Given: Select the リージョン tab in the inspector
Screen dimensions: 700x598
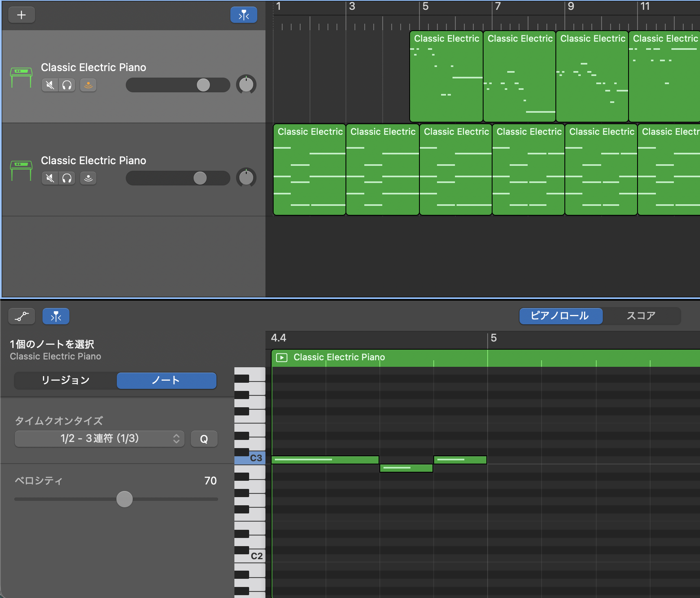Looking at the screenshot, I should (x=65, y=380).
